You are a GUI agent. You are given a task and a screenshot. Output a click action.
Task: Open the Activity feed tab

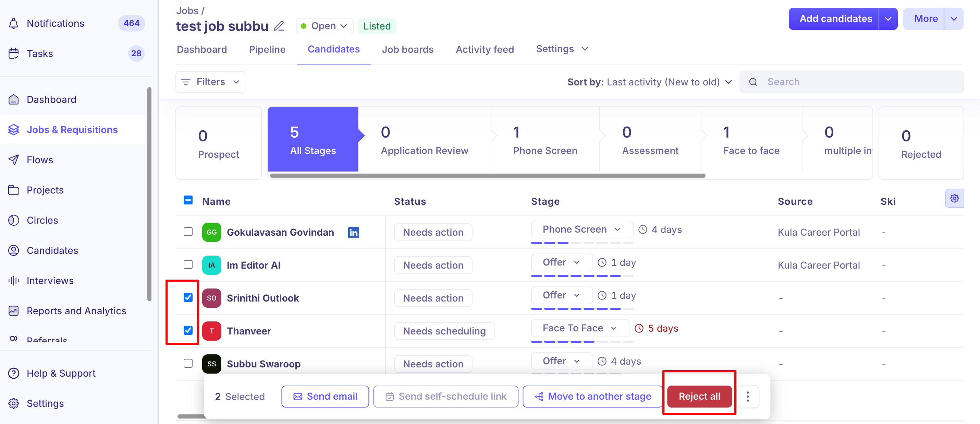point(485,49)
